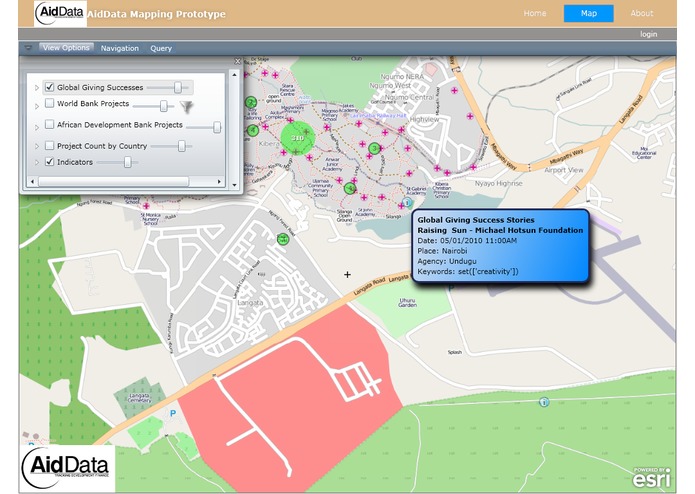
Task: Expand World Bank Projects tree node
Action: (37, 106)
